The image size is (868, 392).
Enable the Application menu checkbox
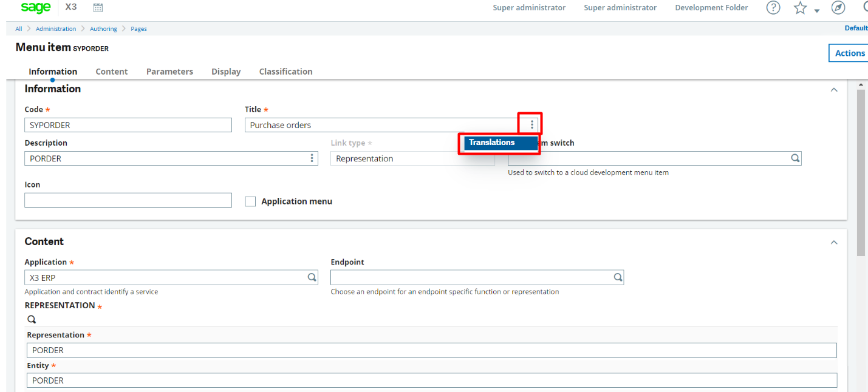(x=250, y=201)
